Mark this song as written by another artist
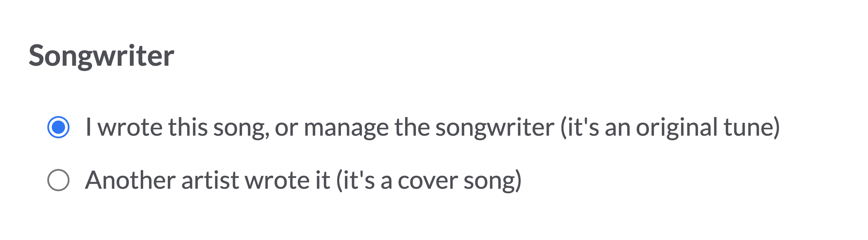 tap(58, 180)
